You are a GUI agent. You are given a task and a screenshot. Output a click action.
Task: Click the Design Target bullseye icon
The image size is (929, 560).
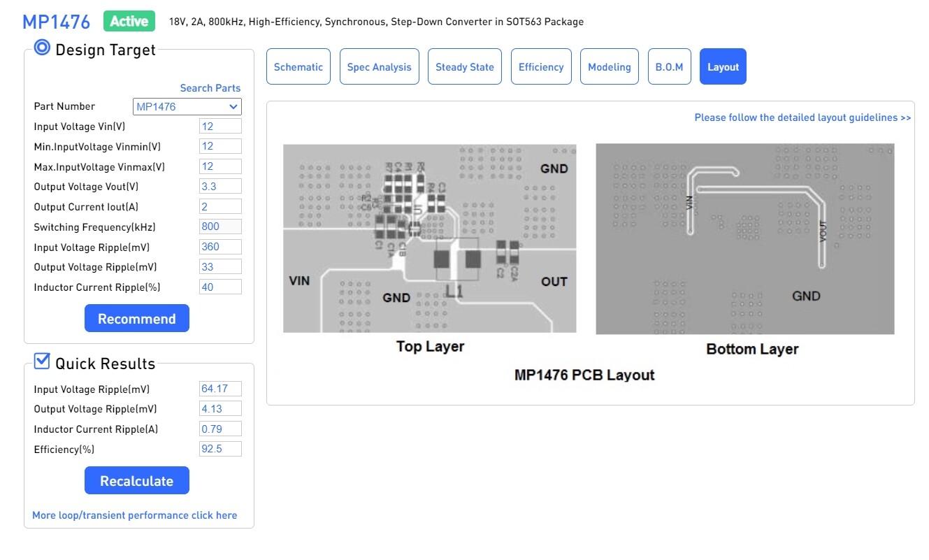42,48
